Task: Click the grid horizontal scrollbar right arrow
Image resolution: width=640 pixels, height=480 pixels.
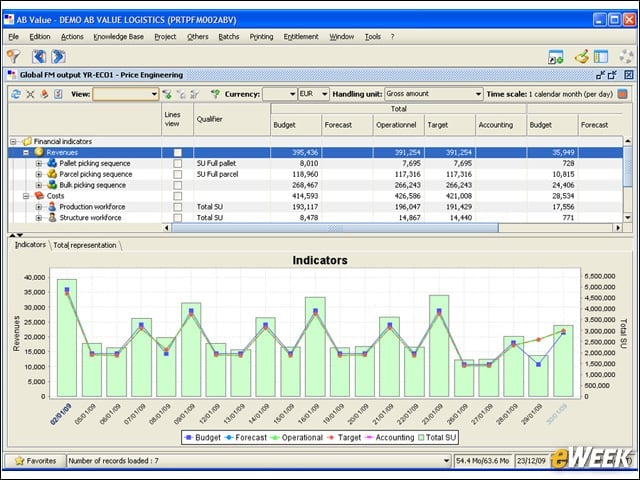Action: point(618,228)
